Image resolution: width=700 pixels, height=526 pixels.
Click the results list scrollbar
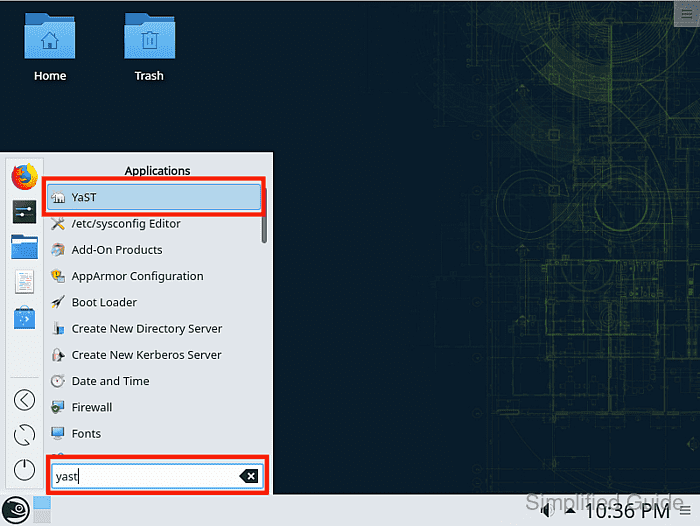point(264,215)
